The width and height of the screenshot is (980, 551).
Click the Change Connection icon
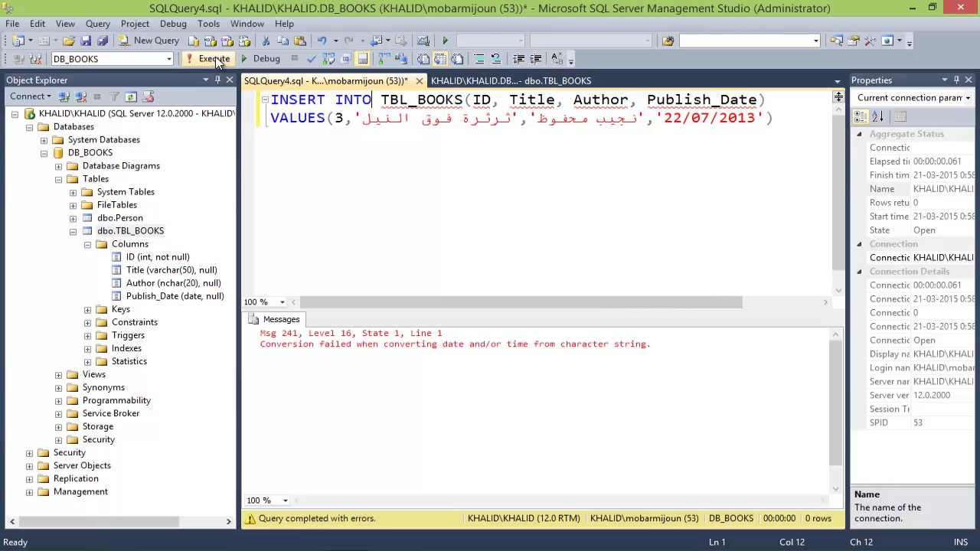[x=36, y=59]
